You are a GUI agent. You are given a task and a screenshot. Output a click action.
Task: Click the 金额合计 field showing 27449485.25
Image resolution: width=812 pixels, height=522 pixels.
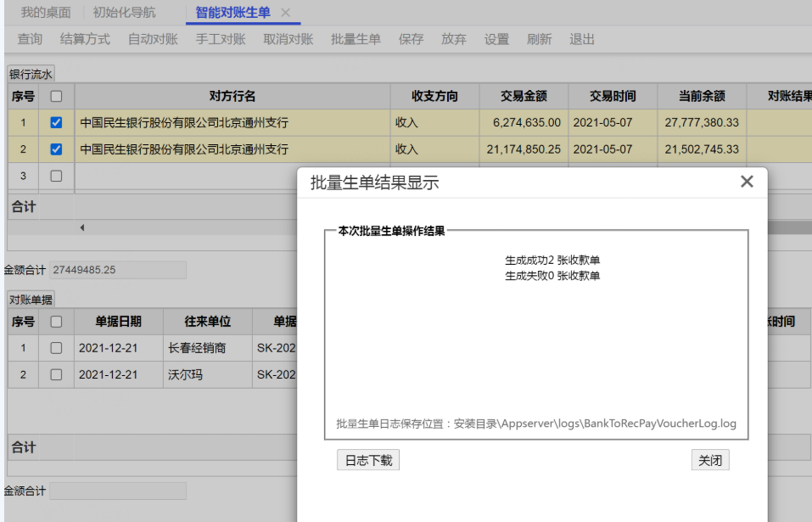click(117, 270)
